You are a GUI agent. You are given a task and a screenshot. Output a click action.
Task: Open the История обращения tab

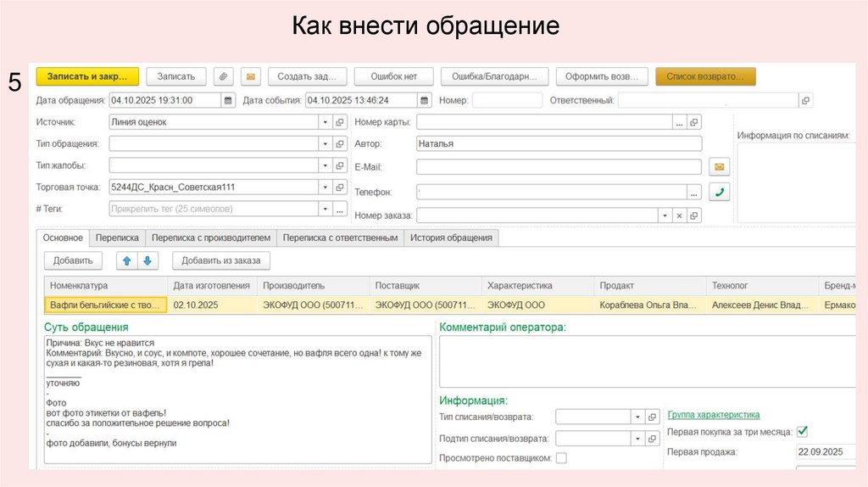coord(451,238)
